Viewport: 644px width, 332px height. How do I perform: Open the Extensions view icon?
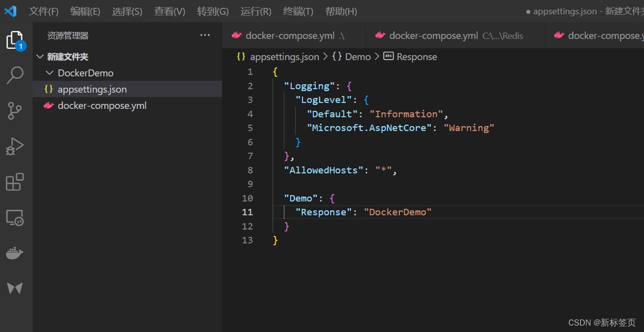(x=15, y=182)
